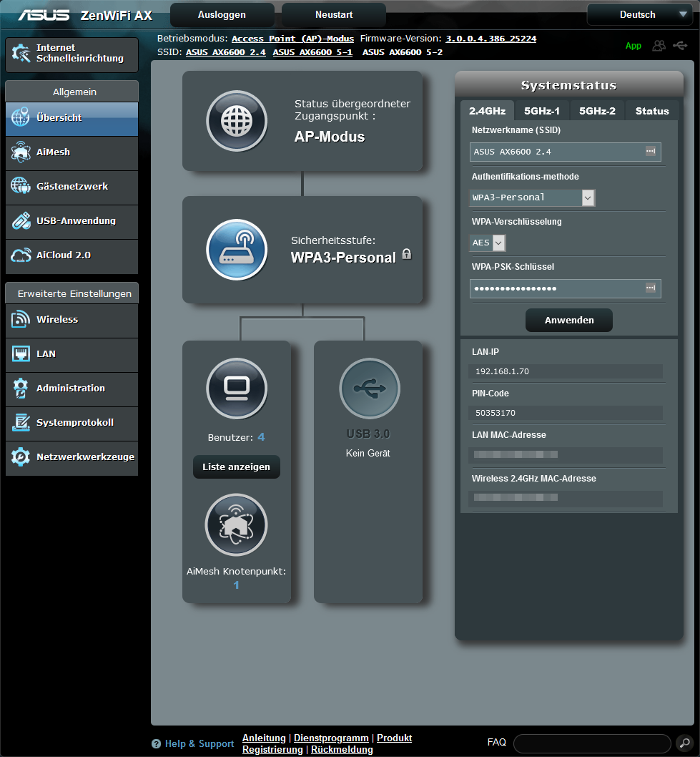
Task: Open the AiMesh settings page
Action: 72,152
